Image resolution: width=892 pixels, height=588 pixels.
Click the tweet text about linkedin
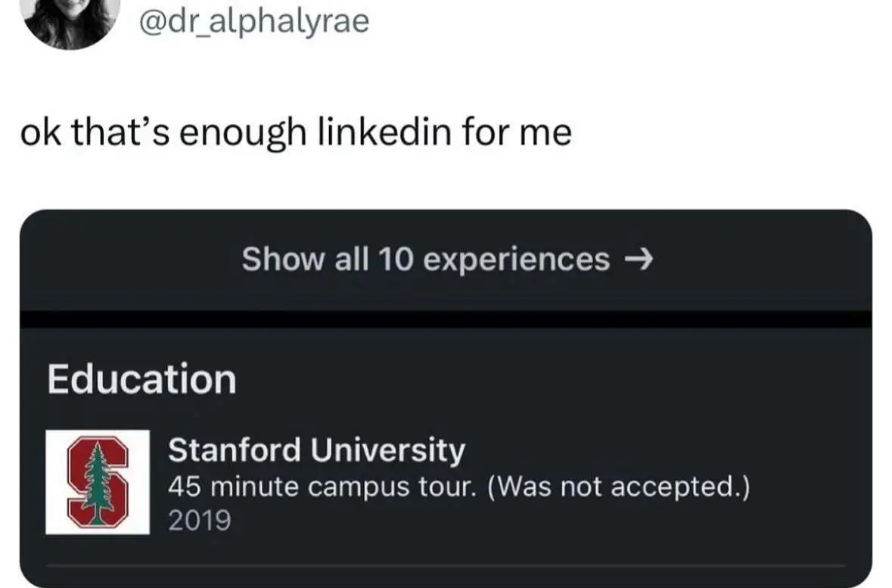(296, 133)
